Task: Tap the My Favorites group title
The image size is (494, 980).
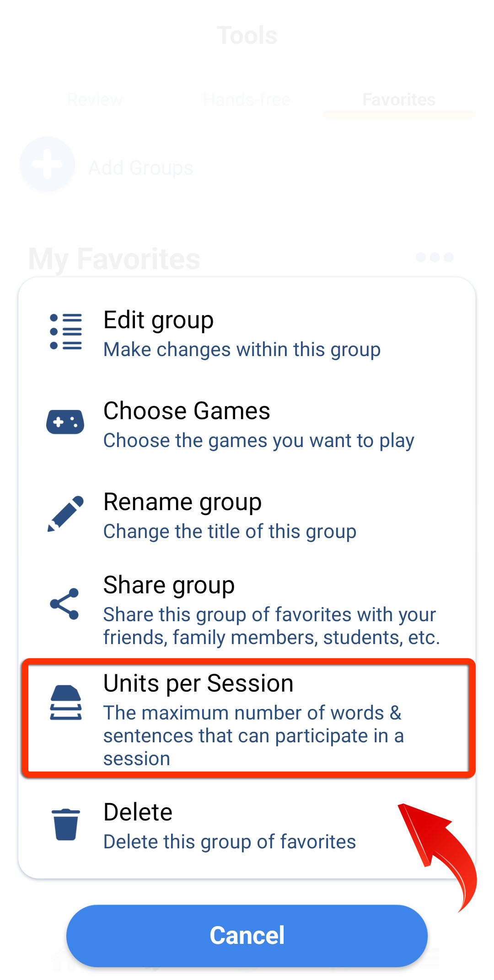Action: pos(114,259)
